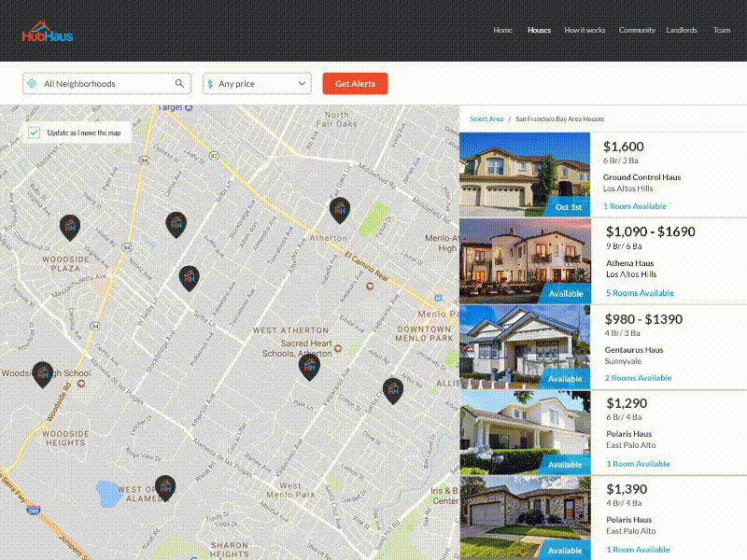Viewport: 747px width, 560px height.
Task: Open '1 Room Available' for Ground Control Haus
Action: click(x=635, y=206)
